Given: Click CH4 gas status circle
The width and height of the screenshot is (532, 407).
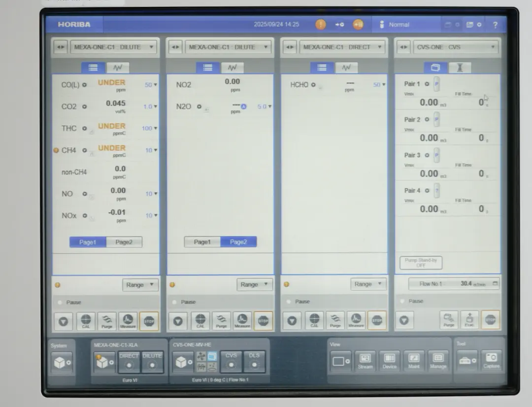Looking at the screenshot, I should click(85, 150).
